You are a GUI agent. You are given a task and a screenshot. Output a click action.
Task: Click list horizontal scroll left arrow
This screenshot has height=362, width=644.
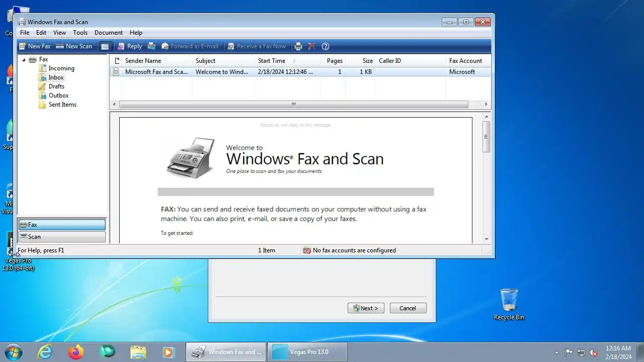tap(114, 105)
